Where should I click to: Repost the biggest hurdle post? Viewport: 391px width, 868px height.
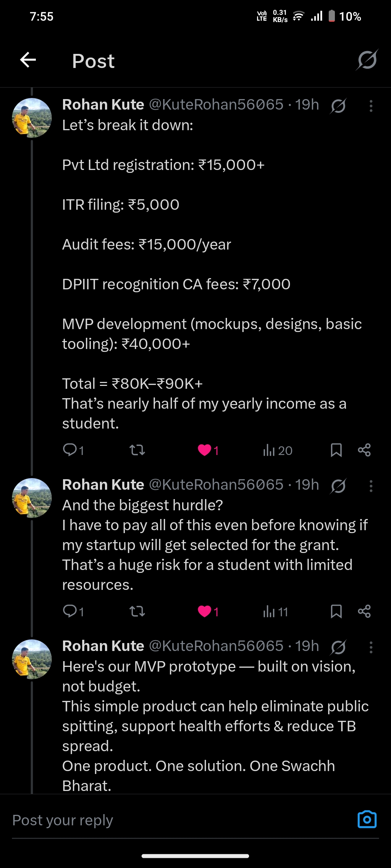(137, 612)
